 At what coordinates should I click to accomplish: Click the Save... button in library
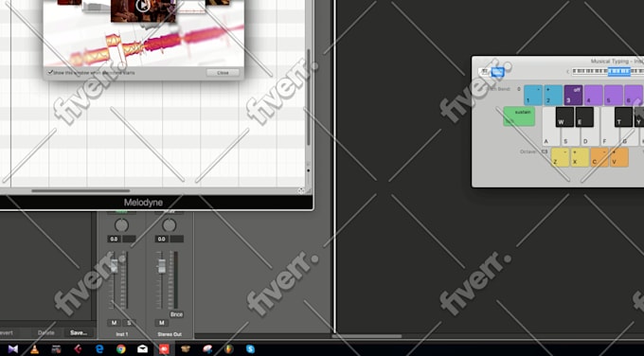tap(79, 332)
